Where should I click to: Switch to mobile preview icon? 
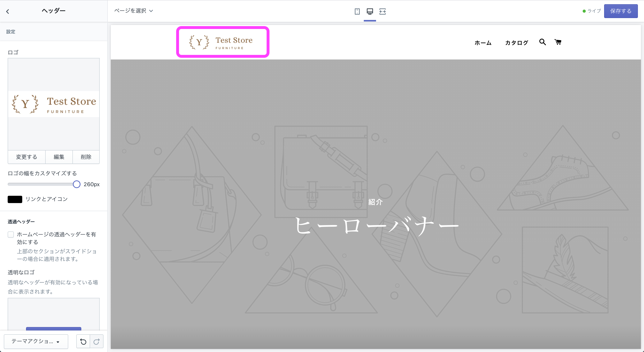357,12
